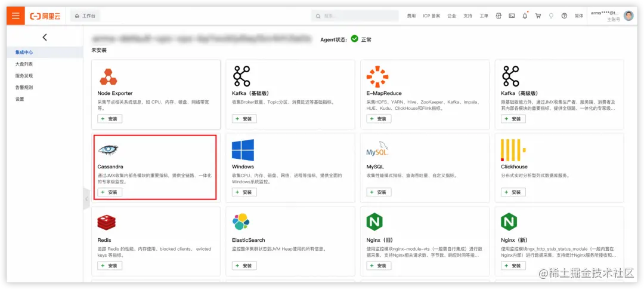Open the help question mark icon

pyautogui.click(x=564, y=16)
